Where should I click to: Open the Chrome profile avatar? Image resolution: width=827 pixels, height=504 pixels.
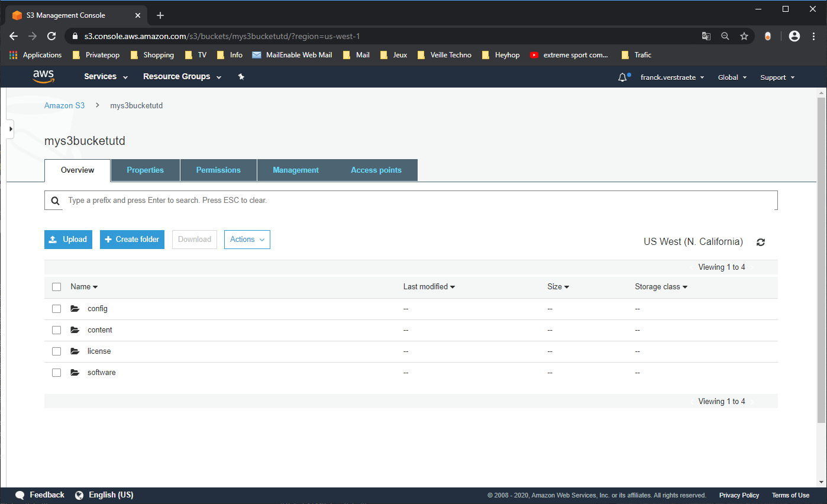click(x=794, y=36)
